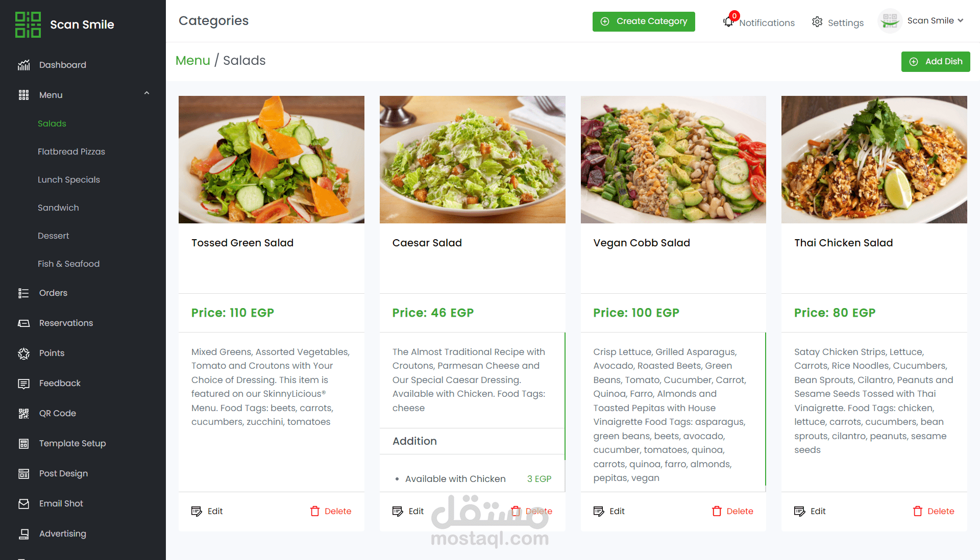Open the Caesar Salad photo thumbnail
The height and width of the screenshot is (560, 980).
click(472, 160)
